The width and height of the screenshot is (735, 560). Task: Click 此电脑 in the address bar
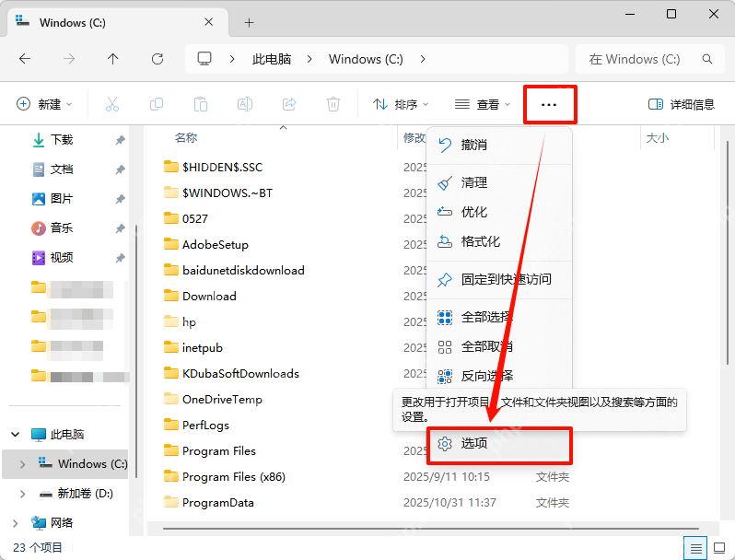point(272,59)
